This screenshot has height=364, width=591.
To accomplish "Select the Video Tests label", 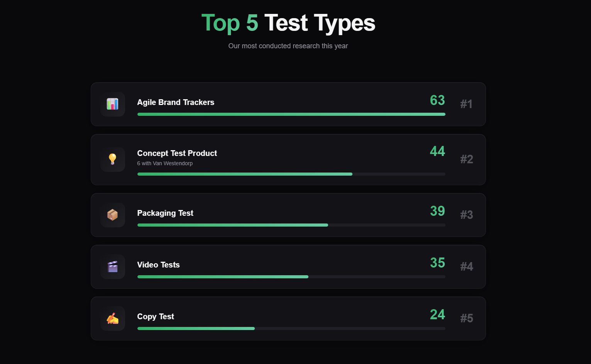I will [158, 265].
